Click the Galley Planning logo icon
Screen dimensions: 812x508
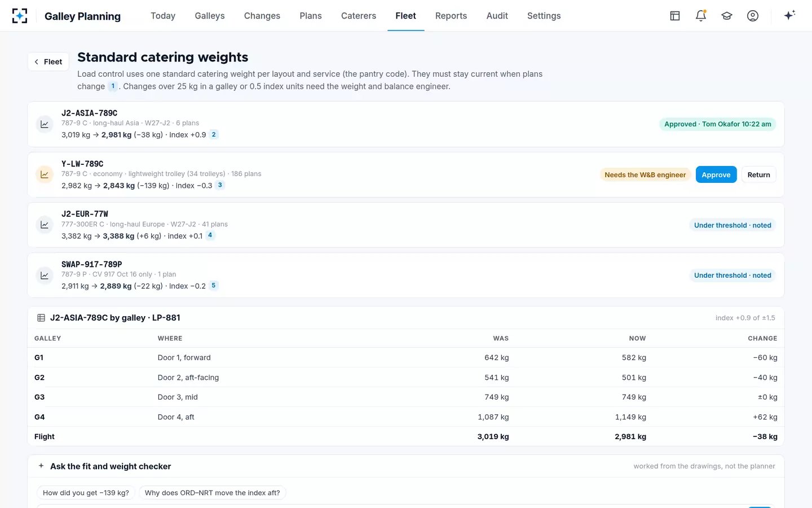click(x=20, y=16)
